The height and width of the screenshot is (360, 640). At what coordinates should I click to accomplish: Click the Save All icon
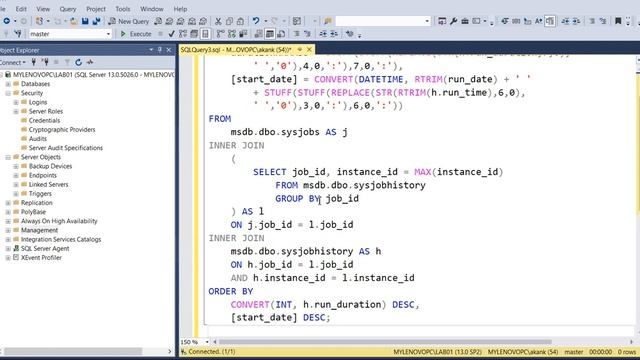(x=96, y=21)
